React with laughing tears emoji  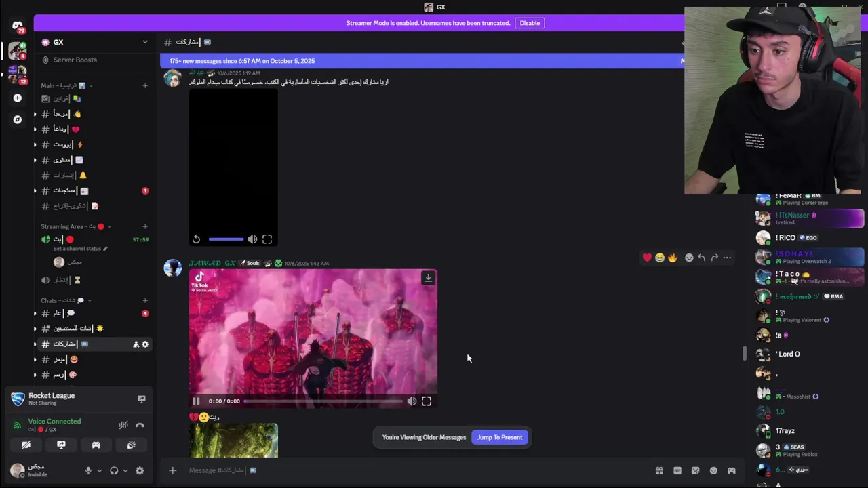(x=660, y=258)
